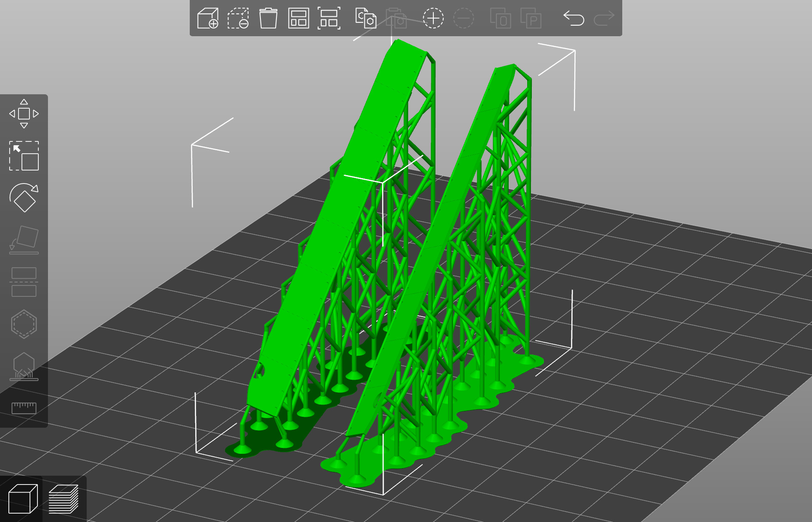Switch to sliced layers preview
This screenshot has width=812, height=522.
(x=64, y=499)
